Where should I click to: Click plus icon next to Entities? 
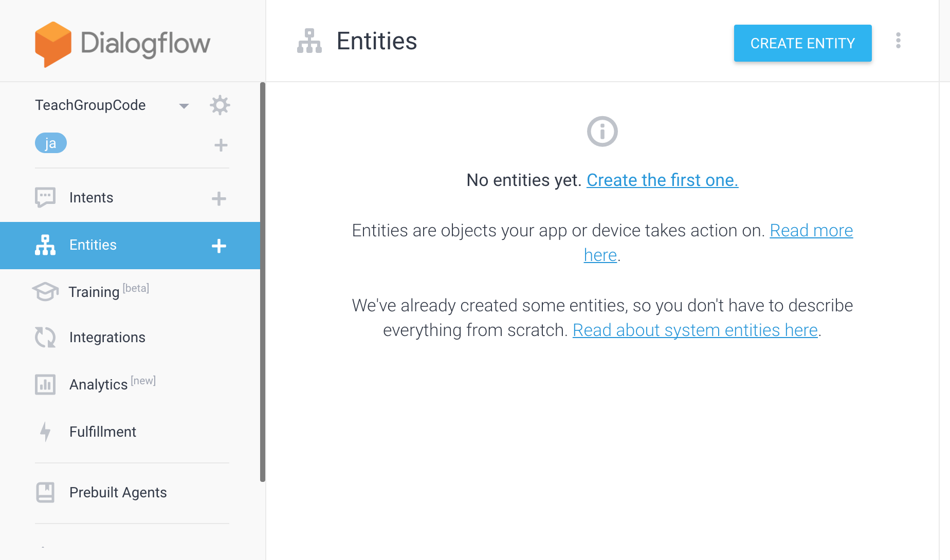[219, 246]
